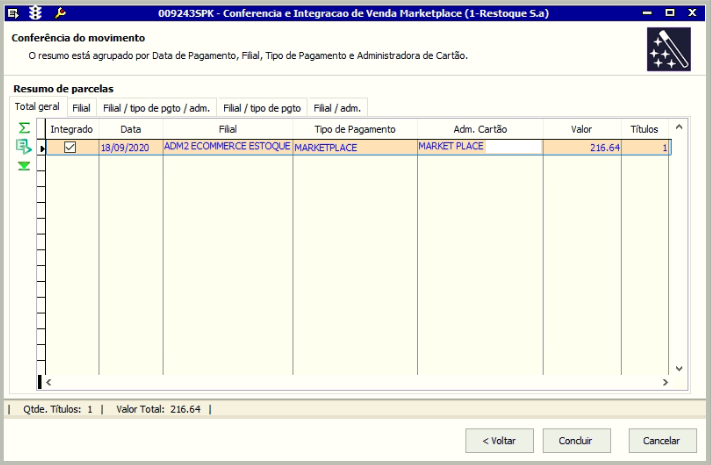Click the Cancelar button
The image size is (711, 465).
662,441
